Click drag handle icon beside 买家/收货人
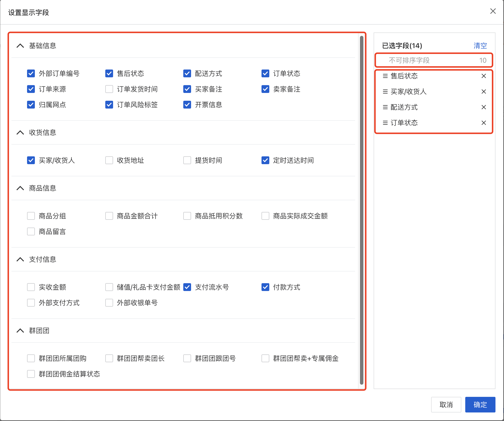Viewport: 504px width, 421px height. tap(385, 92)
